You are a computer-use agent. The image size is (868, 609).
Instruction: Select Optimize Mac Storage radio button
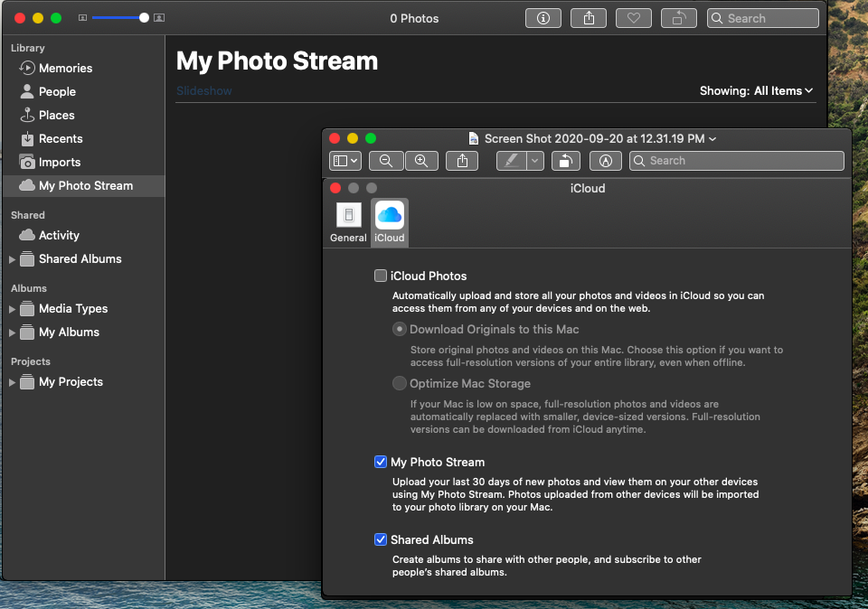click(x=399, y=383)
